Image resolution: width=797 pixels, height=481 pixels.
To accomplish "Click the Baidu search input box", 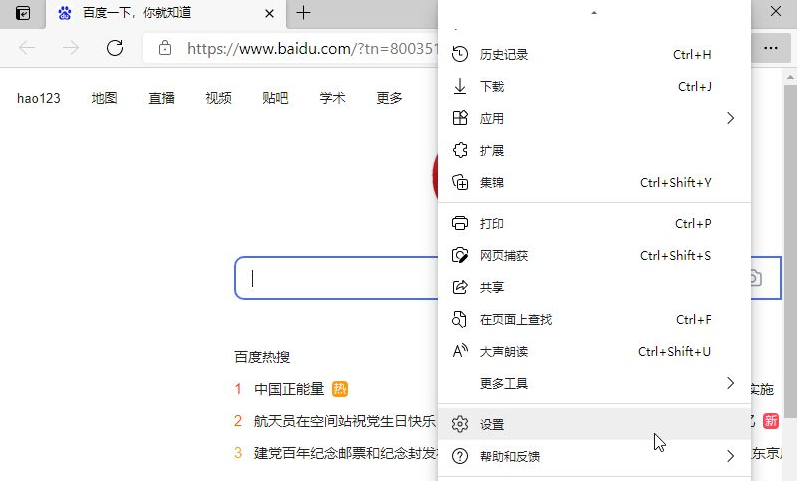I will click(335, 279).
